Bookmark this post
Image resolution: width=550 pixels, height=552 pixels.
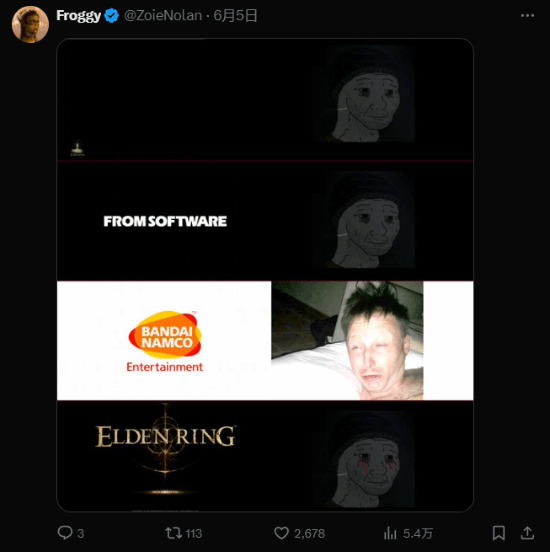pyautogui.click(x=499, y=533)
